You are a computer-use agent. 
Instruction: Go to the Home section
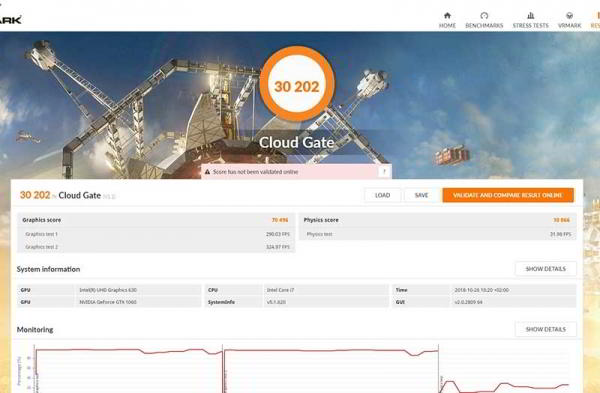447,20
